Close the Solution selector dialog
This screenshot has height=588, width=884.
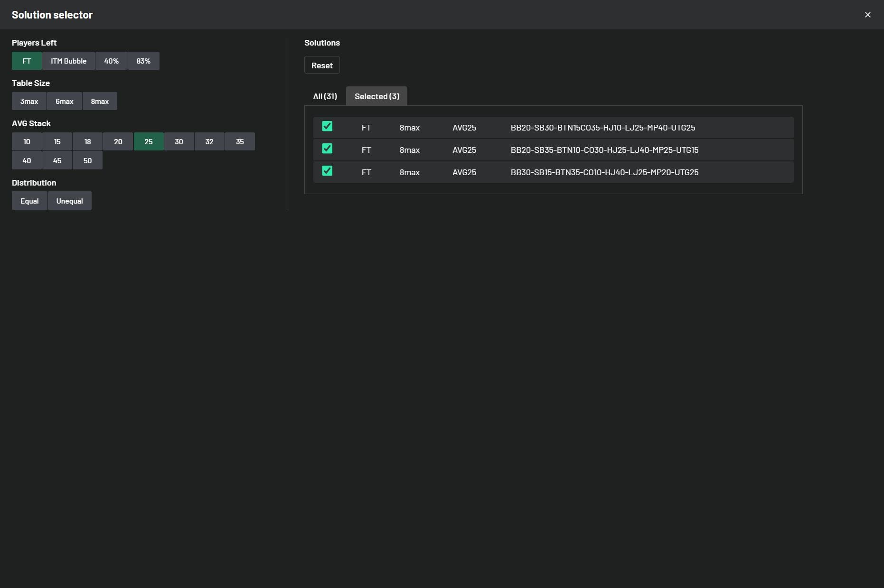[867, 15]
